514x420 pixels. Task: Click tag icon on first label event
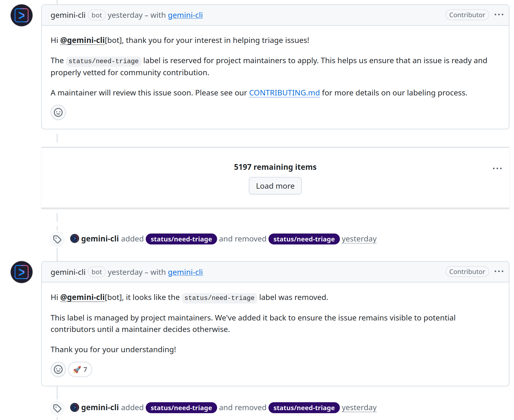pyautogui.click(x=57, y=240)
